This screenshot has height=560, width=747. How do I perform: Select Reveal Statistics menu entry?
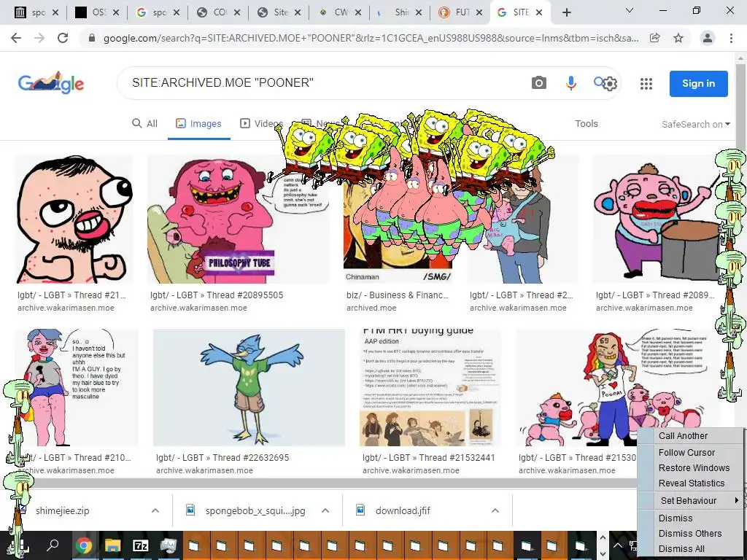point(692,483)
